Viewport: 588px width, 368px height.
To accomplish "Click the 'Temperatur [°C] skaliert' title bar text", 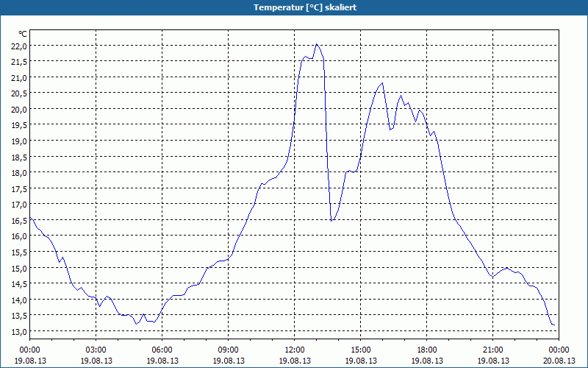I will (x=305, y=7).
